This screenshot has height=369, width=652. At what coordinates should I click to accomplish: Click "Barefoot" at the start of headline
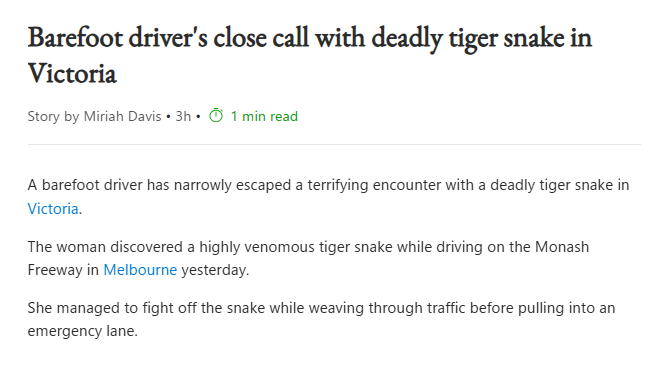coord(75,37)
